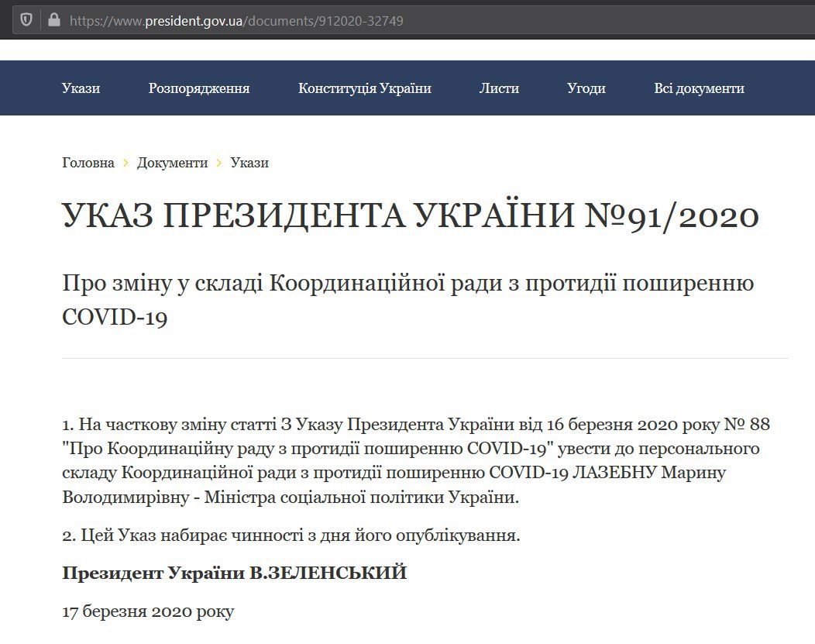Open Конституція України in the navigation
Viewport: 815px width, 644px height.
365,88
